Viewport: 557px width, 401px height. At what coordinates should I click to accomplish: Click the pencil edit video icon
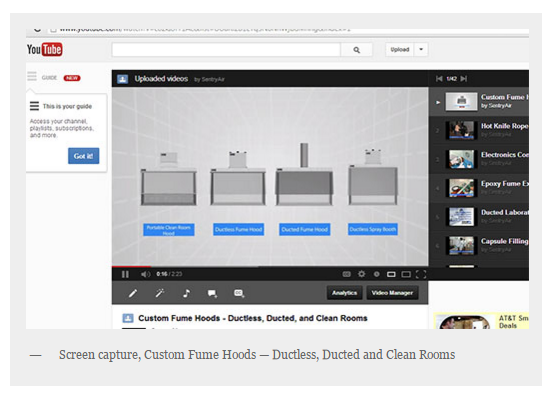pos(133,293)
